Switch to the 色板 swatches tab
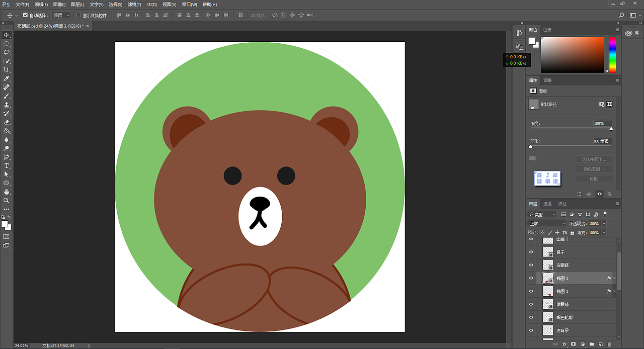 click(547, 30)
